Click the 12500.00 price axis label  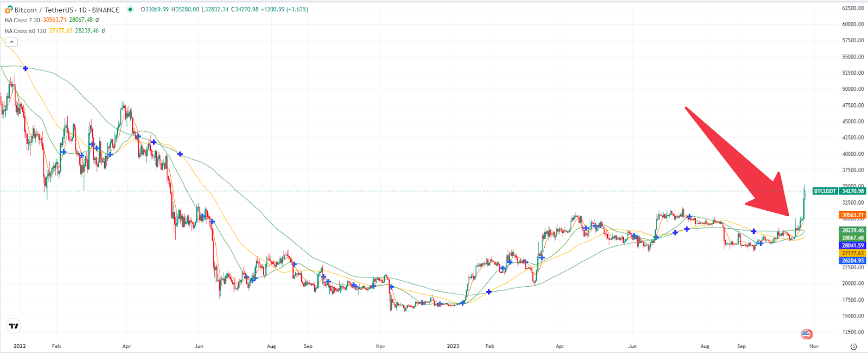[853, 332]
